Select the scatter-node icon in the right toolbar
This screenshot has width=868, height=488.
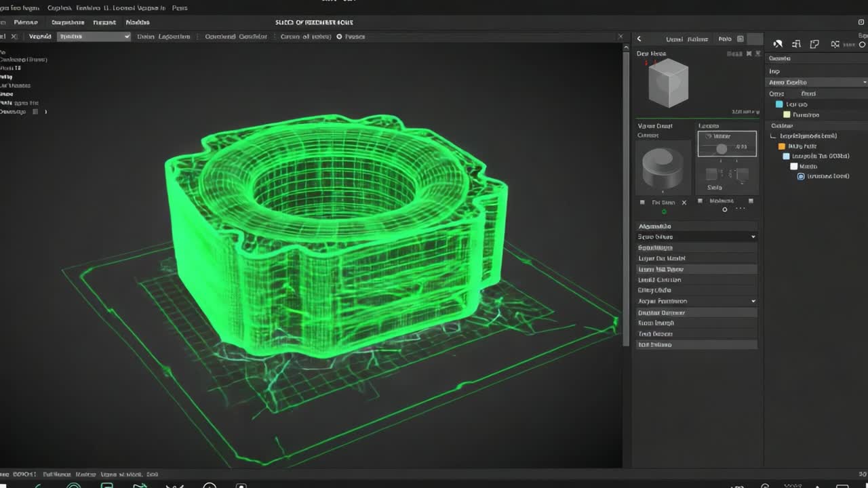click(x=835, y=43)
